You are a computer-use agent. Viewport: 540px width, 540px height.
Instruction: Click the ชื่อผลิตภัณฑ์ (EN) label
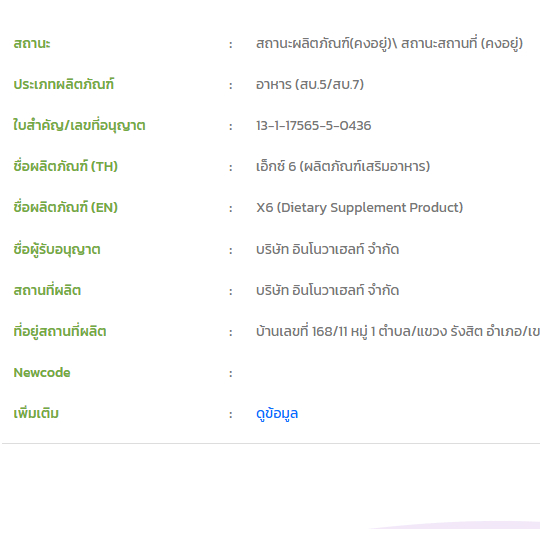[65, 207]
